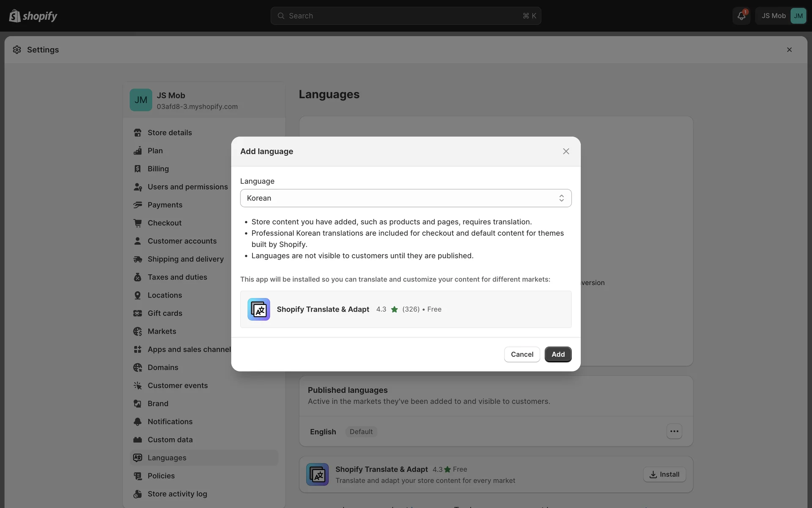812x508 pixels.
Task: Open notifications bell in top bar
Action: (x=741, y=16)
